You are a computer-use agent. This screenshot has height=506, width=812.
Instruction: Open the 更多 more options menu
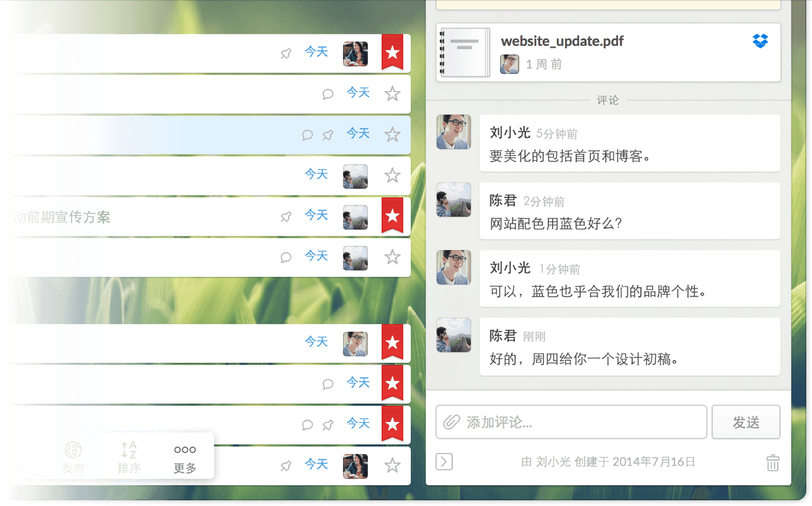point(185,458)
